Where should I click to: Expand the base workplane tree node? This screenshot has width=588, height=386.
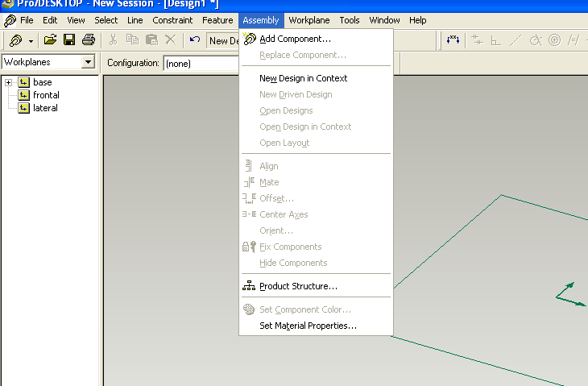8,82
